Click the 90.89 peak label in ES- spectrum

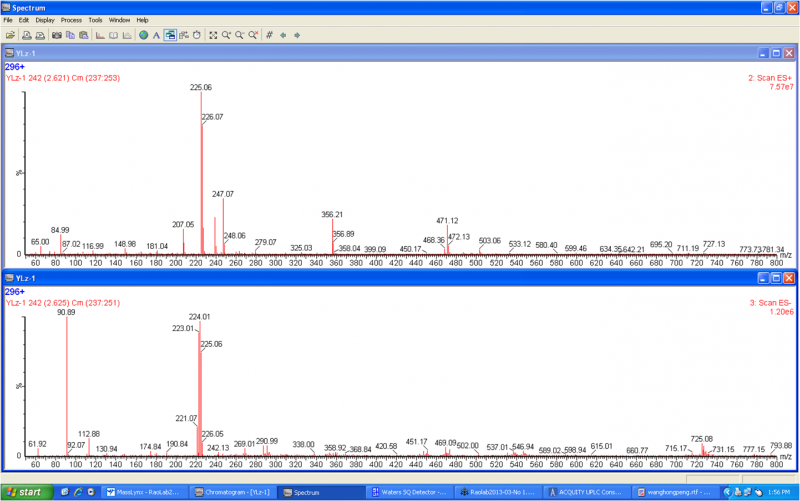click(66, 312)
